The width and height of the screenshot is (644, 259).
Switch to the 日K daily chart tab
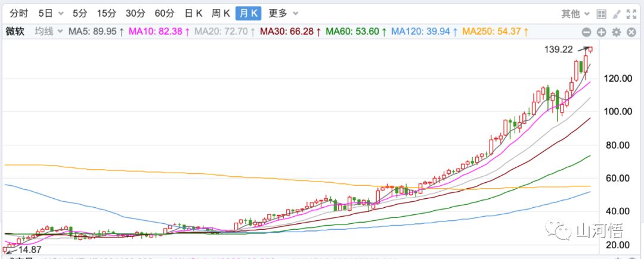[193, 13]
